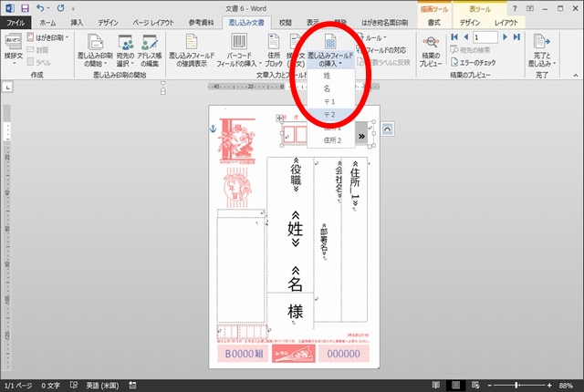Switch to Print Layout view in status bar
This screenshot has height=392, width=584.
pyautogui.click(x=455, y=386)
